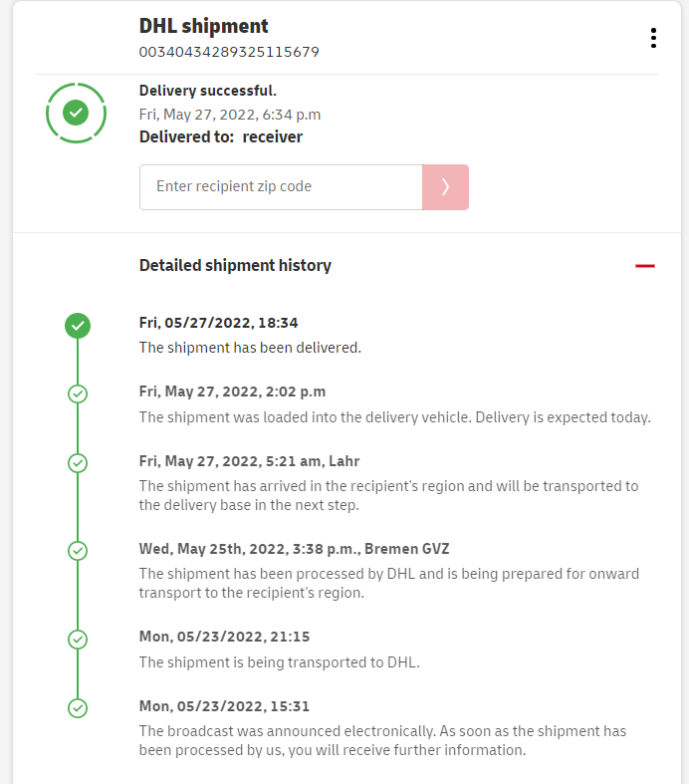
Task: Click the Delivered to: receiver label
Action: coord(221,137)
